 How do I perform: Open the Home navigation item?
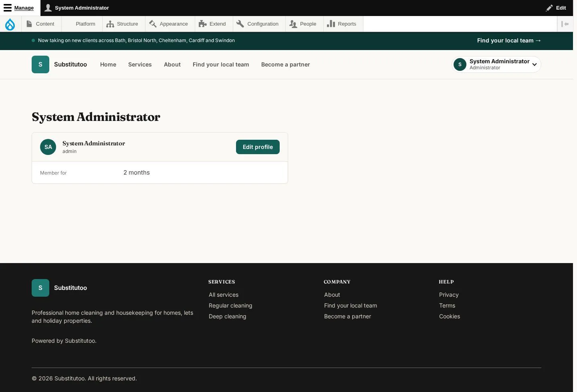108,64
